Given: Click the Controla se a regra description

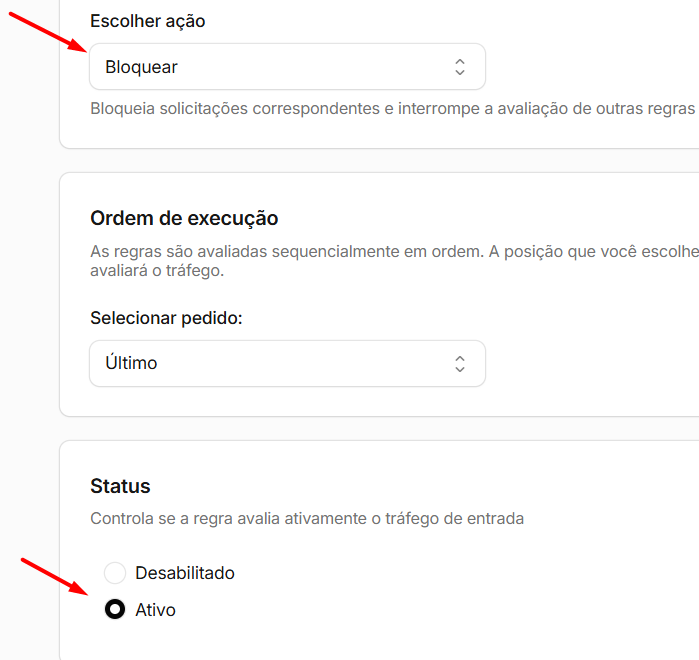Looking at the screenshot, I should coord(307,519).
